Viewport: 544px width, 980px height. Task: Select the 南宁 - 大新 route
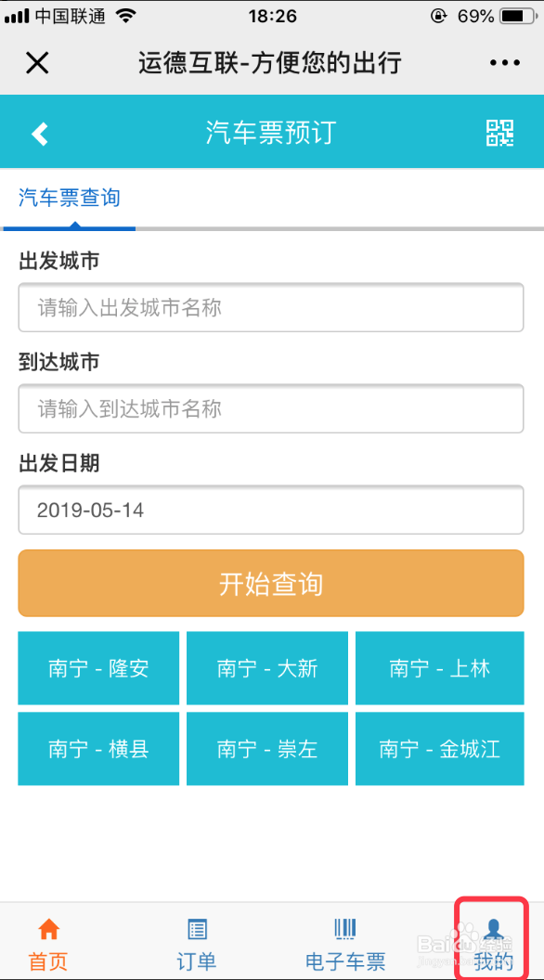(x=268, y=668)
